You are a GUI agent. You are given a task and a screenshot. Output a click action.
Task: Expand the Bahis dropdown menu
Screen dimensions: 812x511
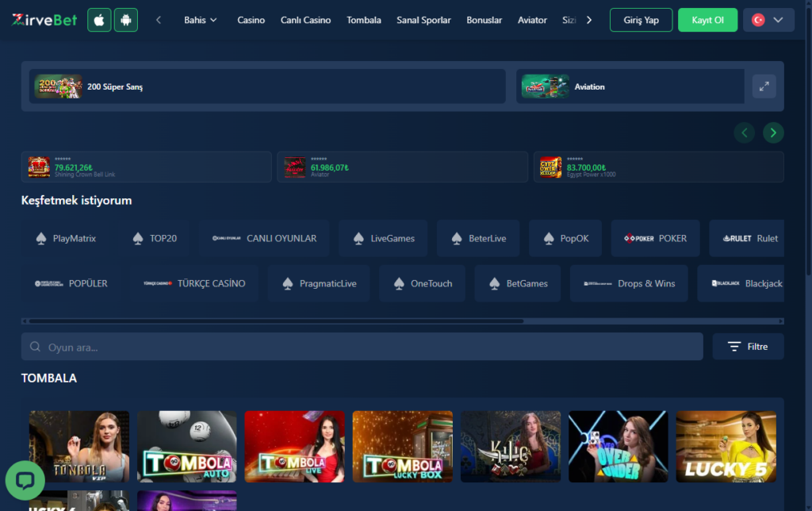click(201, 20)
